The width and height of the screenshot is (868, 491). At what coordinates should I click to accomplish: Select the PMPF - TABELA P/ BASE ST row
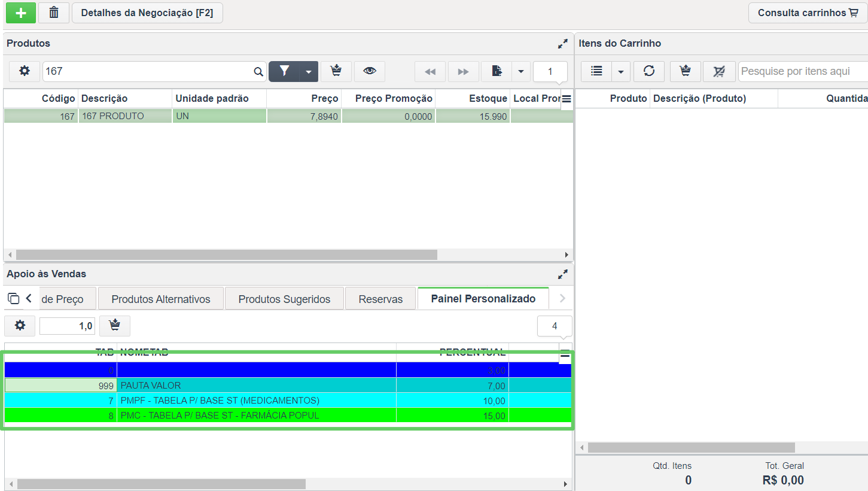pos(288,400)
